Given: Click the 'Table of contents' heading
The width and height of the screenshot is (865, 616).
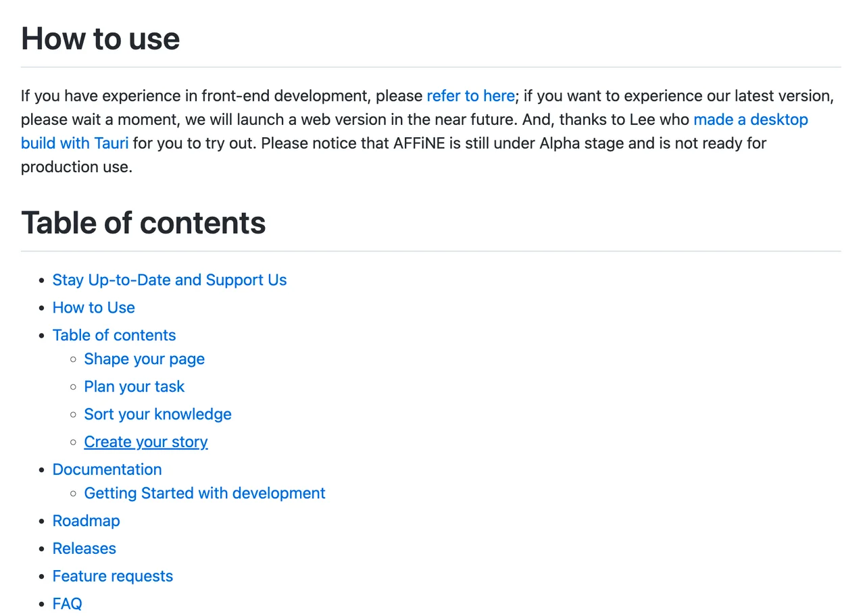Looking at the screenshot, I should pos(143,222).
